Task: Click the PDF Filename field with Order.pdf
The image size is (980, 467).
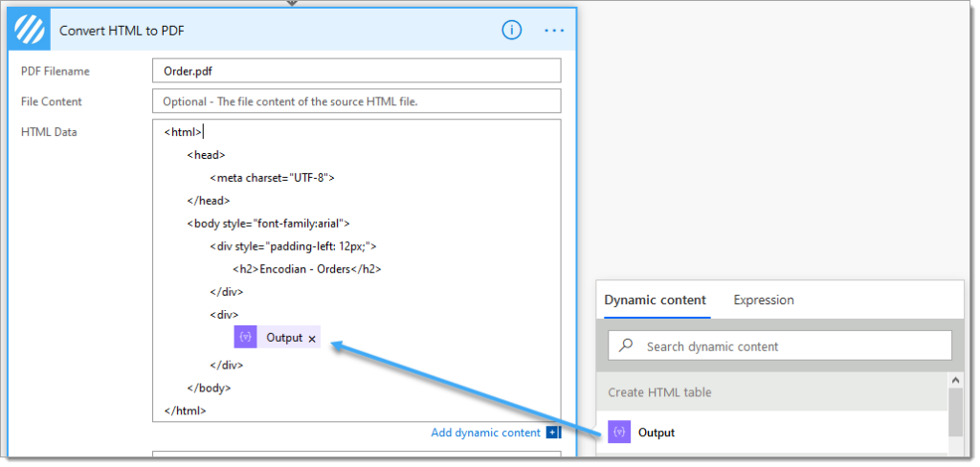Action: [355, 71]
